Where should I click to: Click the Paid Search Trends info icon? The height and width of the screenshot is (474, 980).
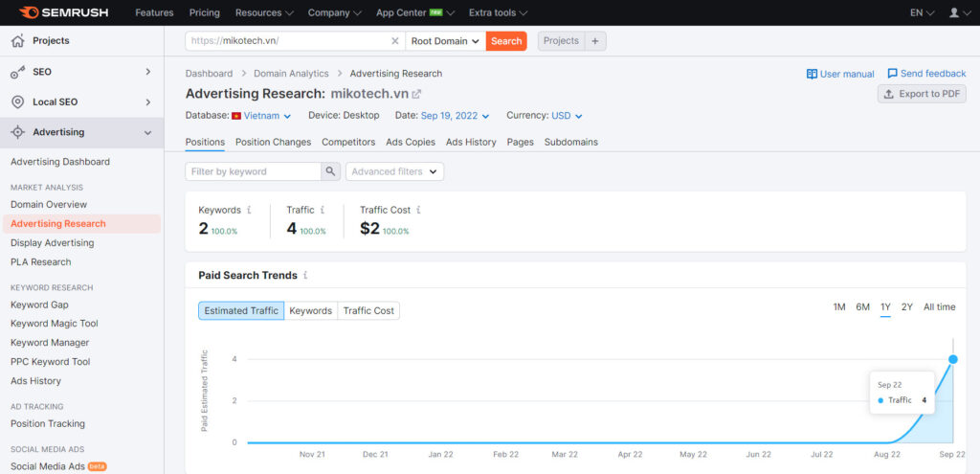tap(305, 275)
